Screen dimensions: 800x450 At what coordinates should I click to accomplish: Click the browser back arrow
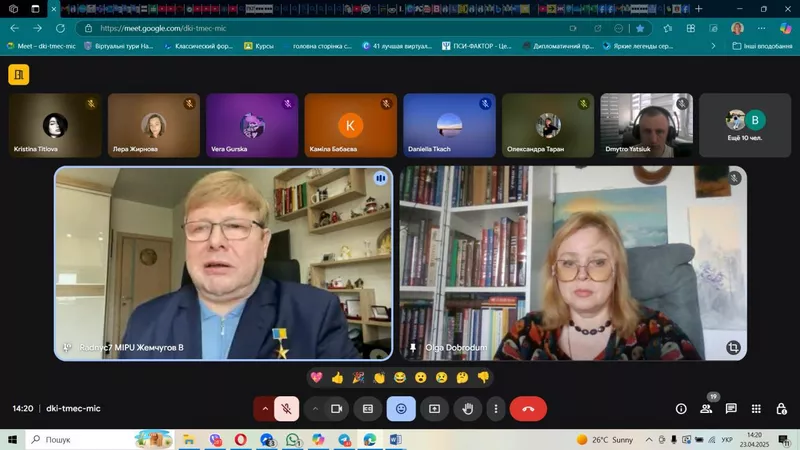[x=14, y=28]
